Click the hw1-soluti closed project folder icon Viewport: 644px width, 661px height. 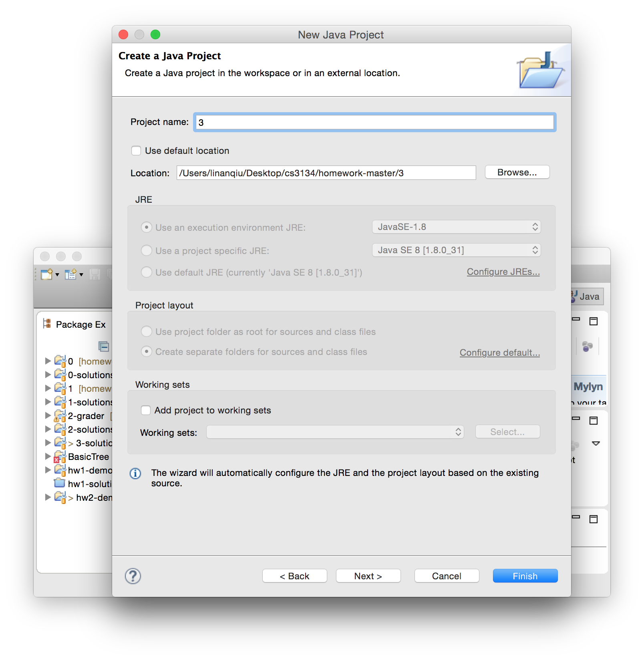click(60, 483)
